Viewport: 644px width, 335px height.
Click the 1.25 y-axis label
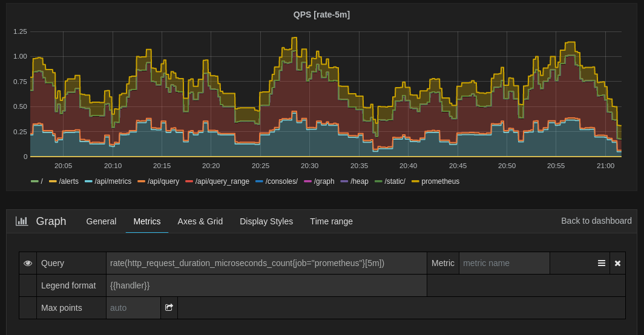[20, 31]
